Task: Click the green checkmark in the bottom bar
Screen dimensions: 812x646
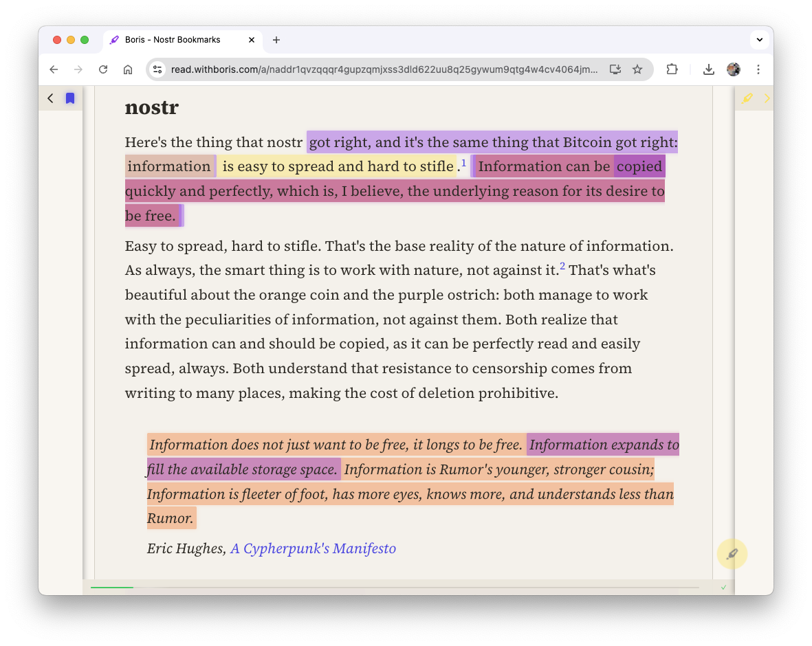Action: coord(723,588)
